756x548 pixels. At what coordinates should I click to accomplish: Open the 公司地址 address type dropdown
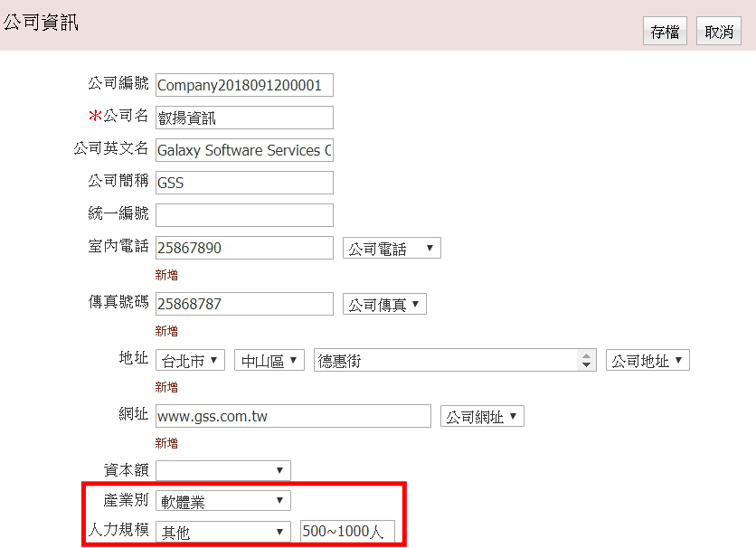pos(647,360)
